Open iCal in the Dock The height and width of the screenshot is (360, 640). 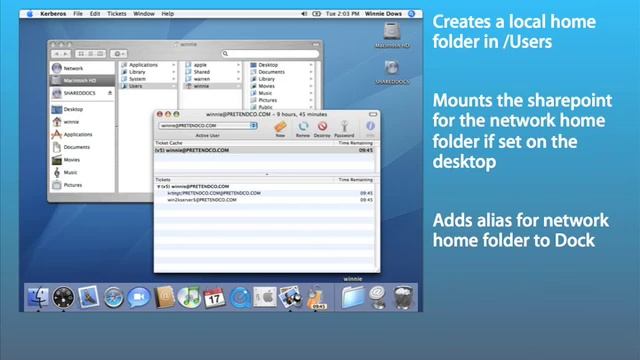(x=214, y=297)
